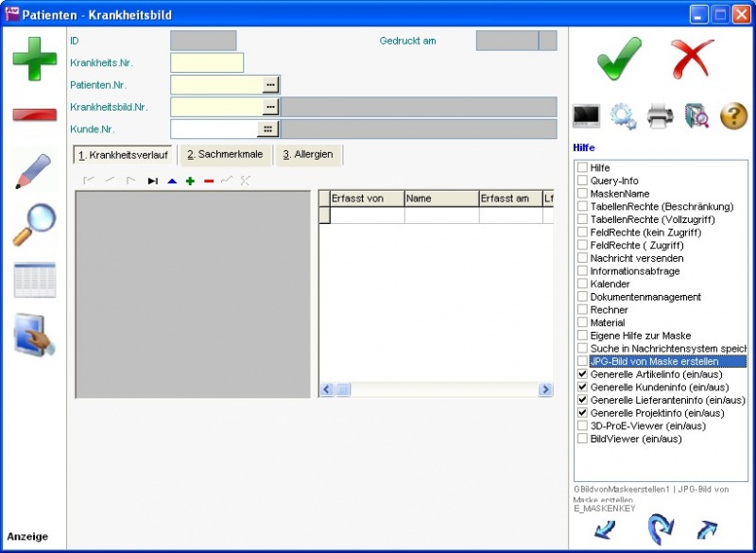The height and width of the screenshot is (553, 756).
Task: Open the Krankheitsbild.Nr. lookup button
Action: pos(270,107)
